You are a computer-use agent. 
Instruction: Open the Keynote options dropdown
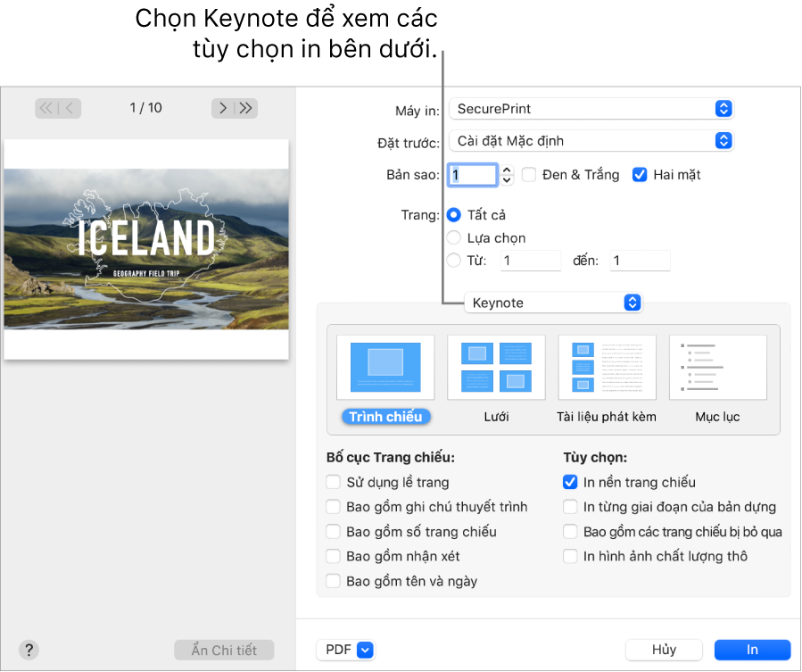[553, 303]
